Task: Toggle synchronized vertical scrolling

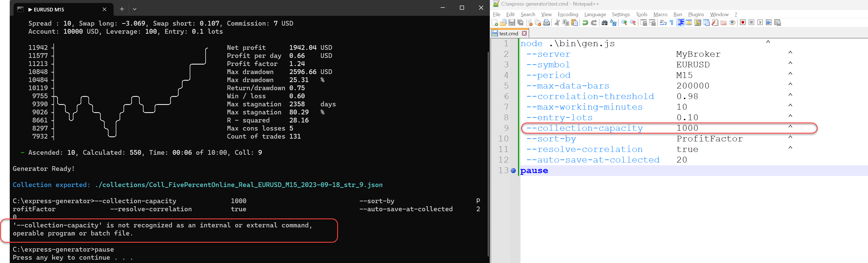Action: (643, 23)
